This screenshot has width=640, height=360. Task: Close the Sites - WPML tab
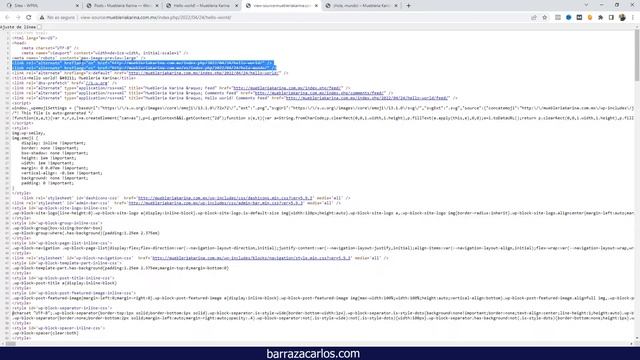pyautogui.click(x=78, y=6)
